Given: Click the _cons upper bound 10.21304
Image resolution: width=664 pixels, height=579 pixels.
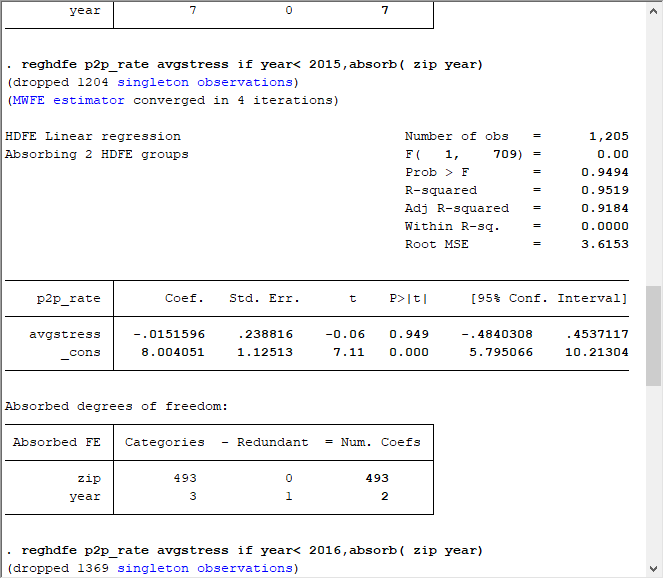Looking at the screenshot, I should [597, 352].
